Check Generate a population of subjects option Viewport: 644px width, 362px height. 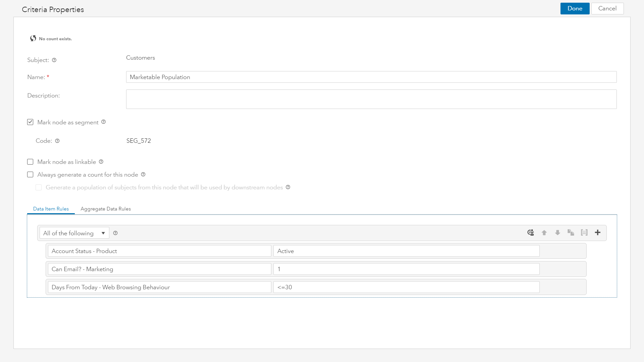(39, 187)
